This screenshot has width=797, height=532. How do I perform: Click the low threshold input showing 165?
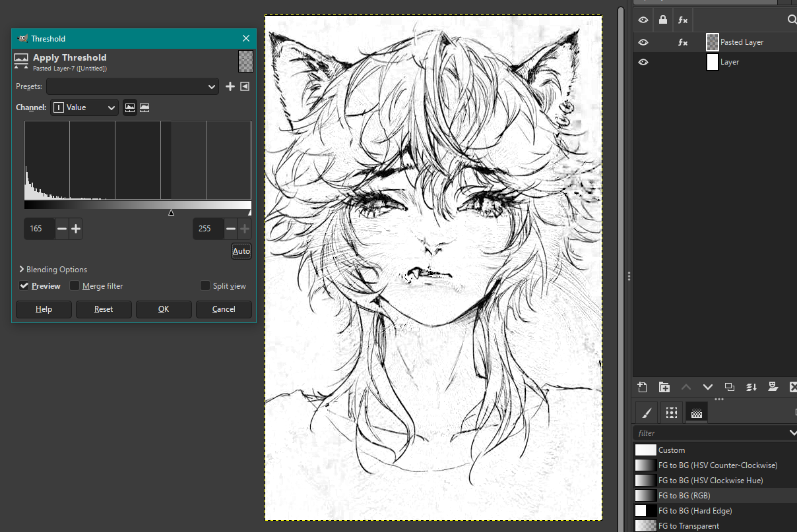[x=40, y=229]
